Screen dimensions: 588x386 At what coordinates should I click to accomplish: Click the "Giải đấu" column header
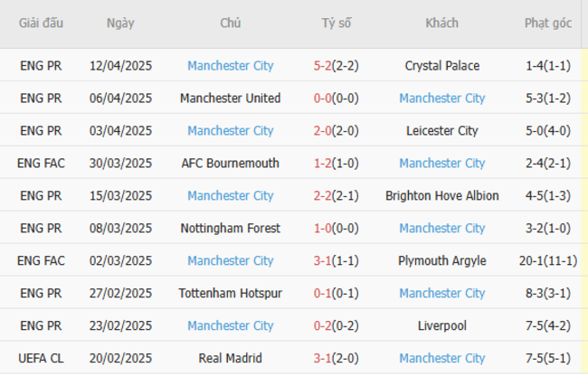pos(42,24)
